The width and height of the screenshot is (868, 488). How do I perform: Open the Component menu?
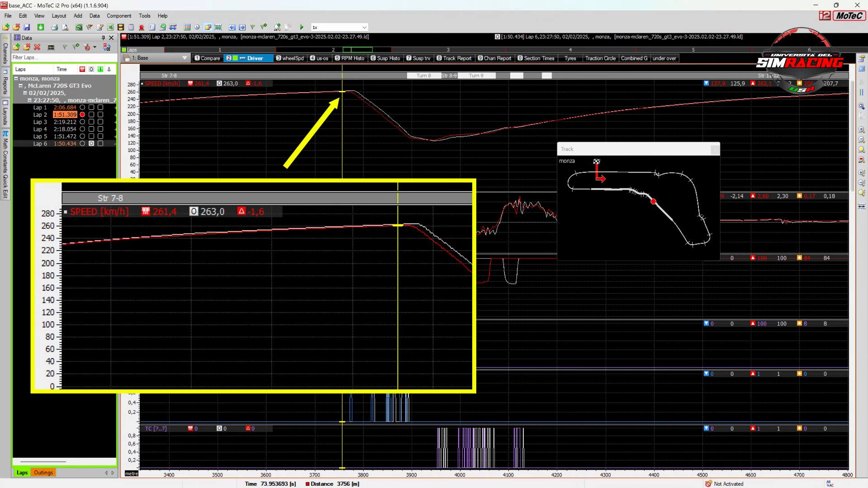click(119, 15)
